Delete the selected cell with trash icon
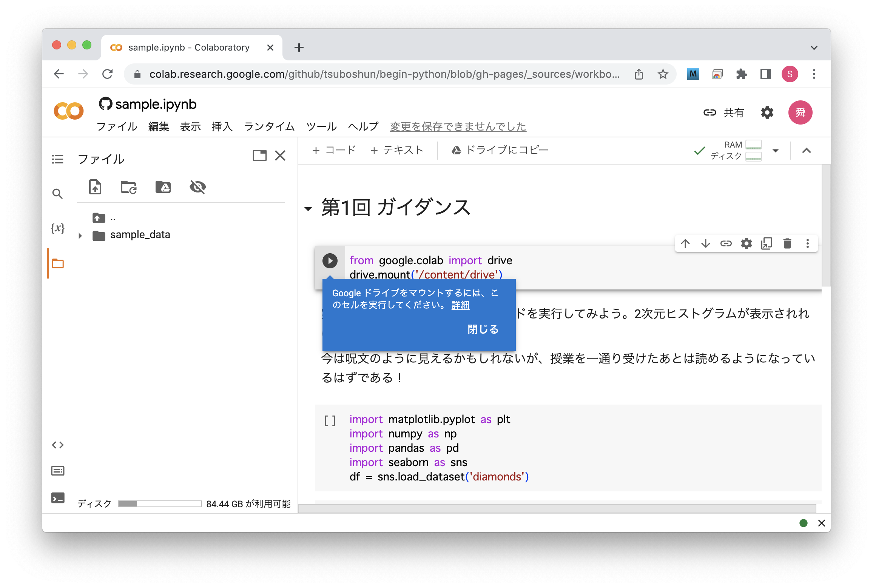 click(787, 243)
